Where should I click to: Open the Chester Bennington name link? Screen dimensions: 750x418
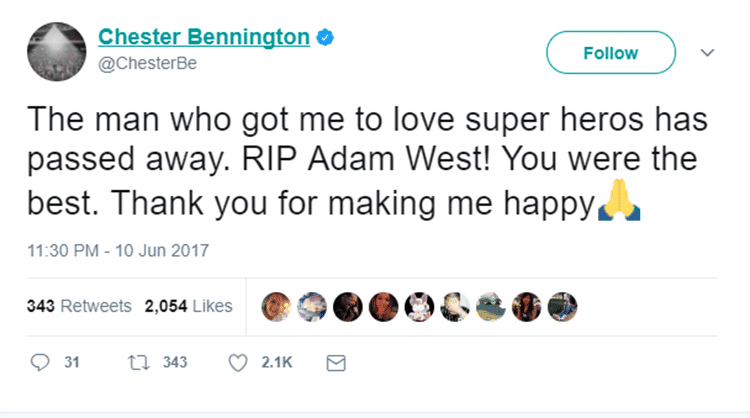(204, 38)
